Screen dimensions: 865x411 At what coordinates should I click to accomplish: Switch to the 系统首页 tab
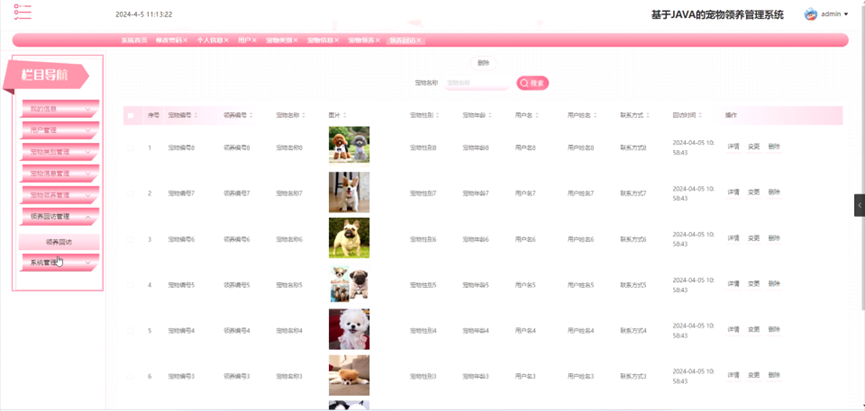pos(134,40)
